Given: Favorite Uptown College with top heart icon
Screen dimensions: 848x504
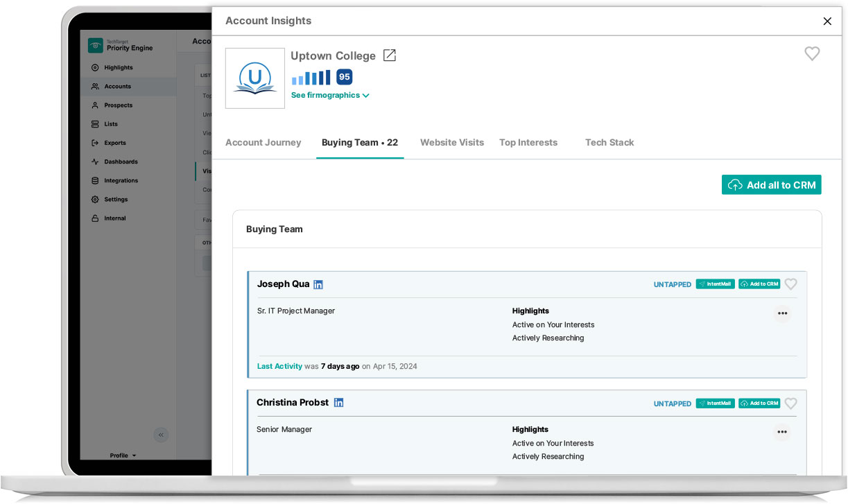Looking at the screenshot, I should click(x=812, y=53).
